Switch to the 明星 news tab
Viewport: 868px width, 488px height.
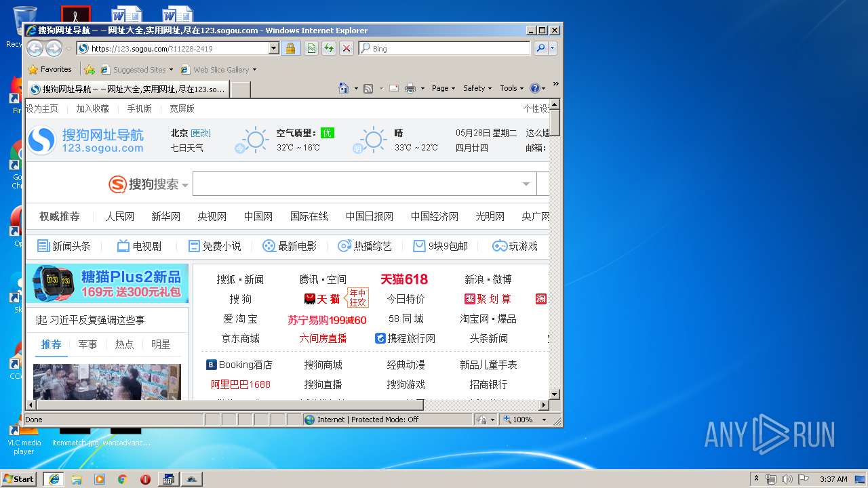pos(161,344)
